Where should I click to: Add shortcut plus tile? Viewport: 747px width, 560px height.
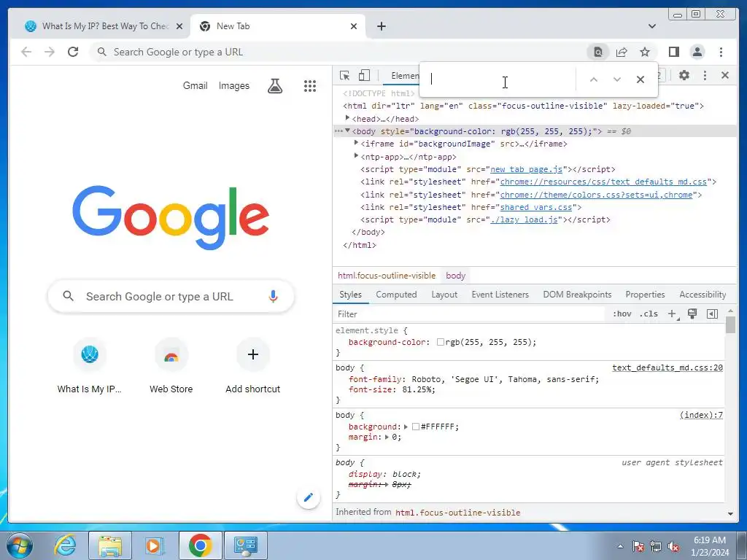click(253, 366)
